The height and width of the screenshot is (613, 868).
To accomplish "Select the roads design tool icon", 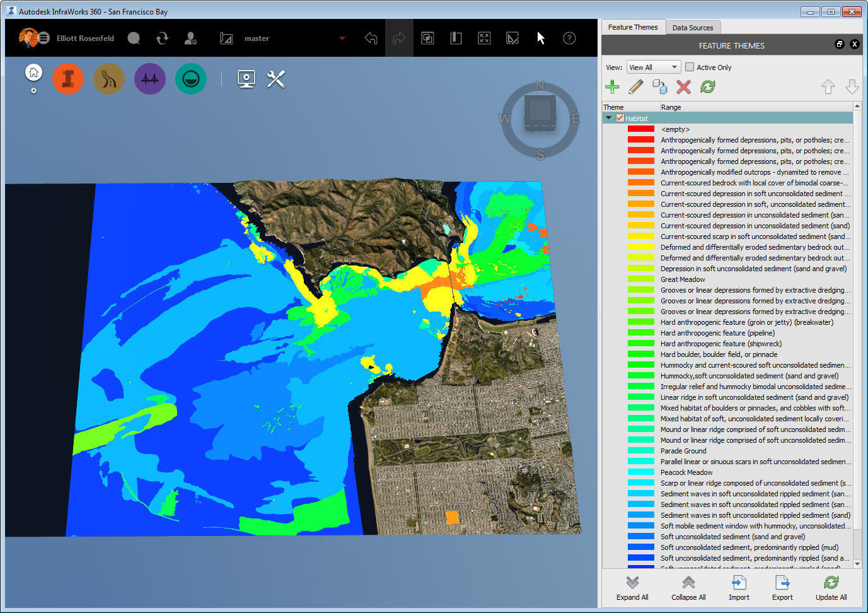I will coord(108,78).
